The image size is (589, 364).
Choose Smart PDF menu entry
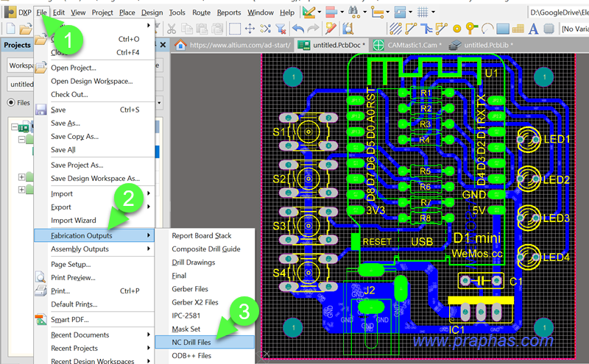(70, 319)
